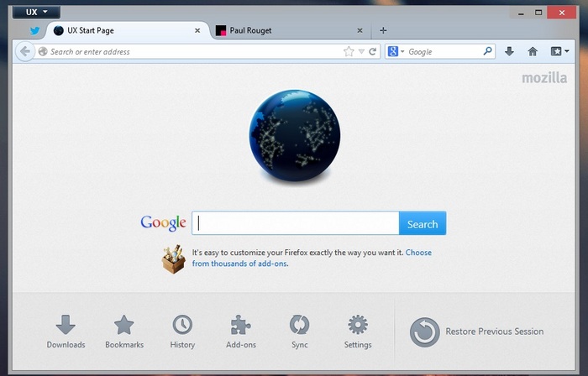Open Bookmarks from the start page launcher
Image resolution: width=588 pixels, height=376 pixels.
pos(124,332)
